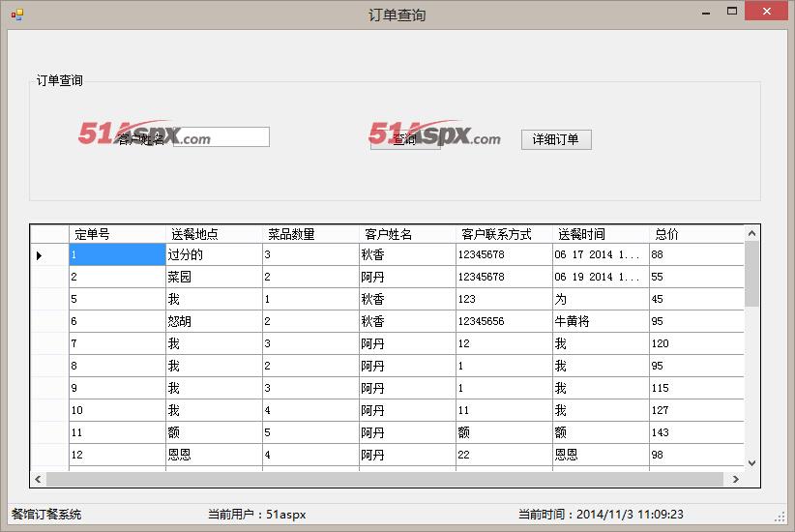Click the order number cell 12

point(116,455)
